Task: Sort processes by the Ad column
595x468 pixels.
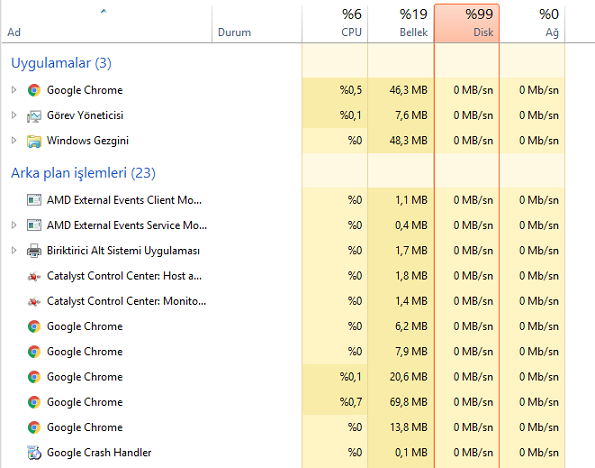Action: (x=107, y=23)
